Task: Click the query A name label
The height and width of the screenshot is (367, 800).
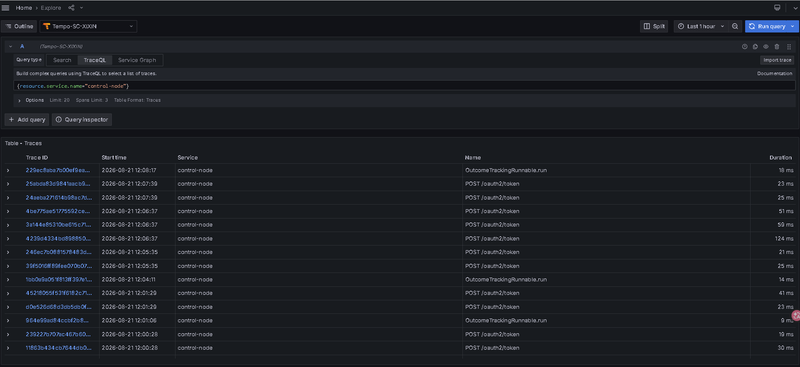Action: click(x=22, y=46)
